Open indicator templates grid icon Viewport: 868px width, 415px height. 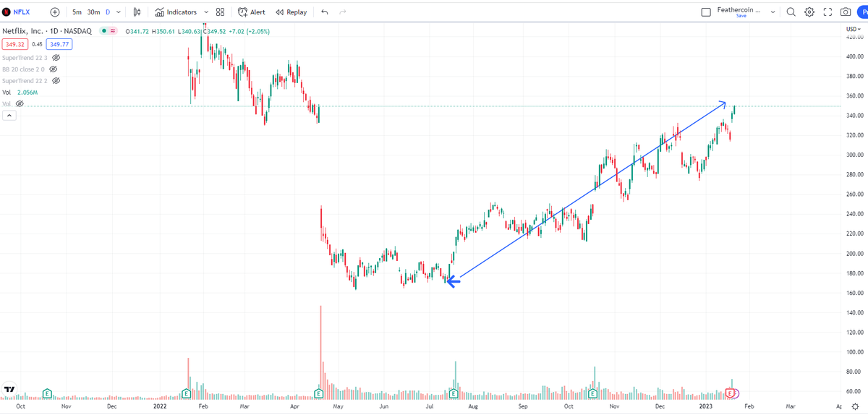[x=221, y=12]
